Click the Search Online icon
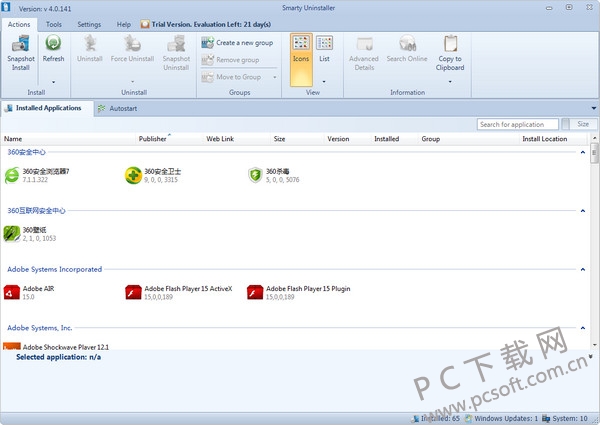The image size is (600, 425). coord(407,43)
